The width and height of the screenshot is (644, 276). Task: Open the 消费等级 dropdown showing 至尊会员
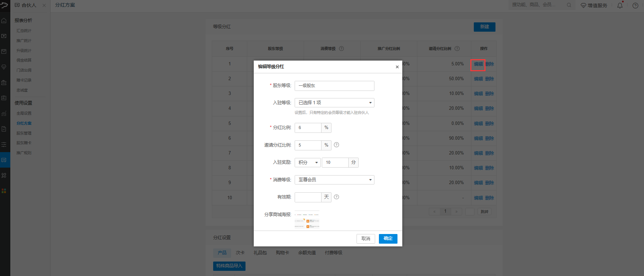334,180
